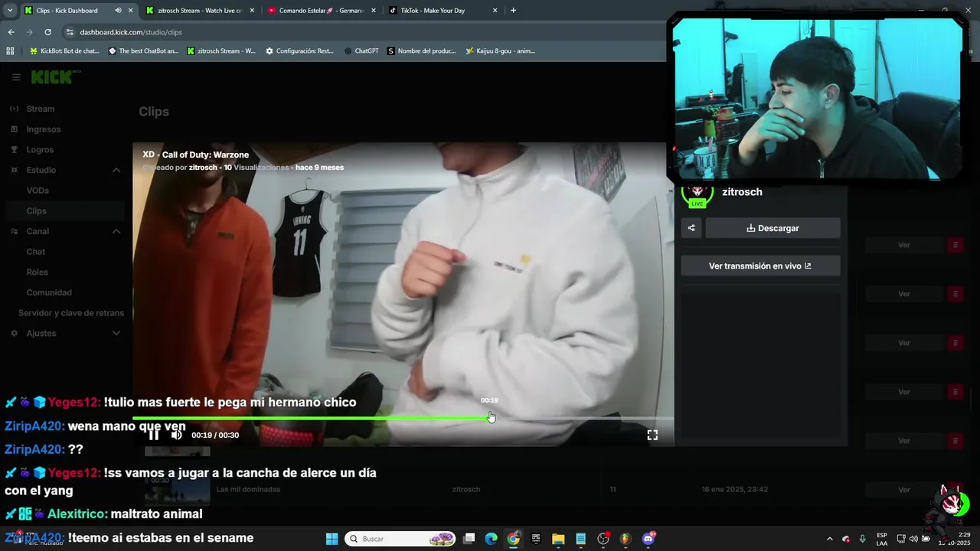Image resolution: width=980 pixels, height=551 pixels.
Task: Open the Kick logo home
Action: [x=54, y=77]
